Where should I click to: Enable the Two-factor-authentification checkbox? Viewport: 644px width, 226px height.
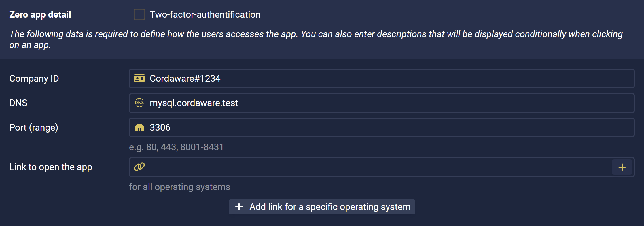139,14
